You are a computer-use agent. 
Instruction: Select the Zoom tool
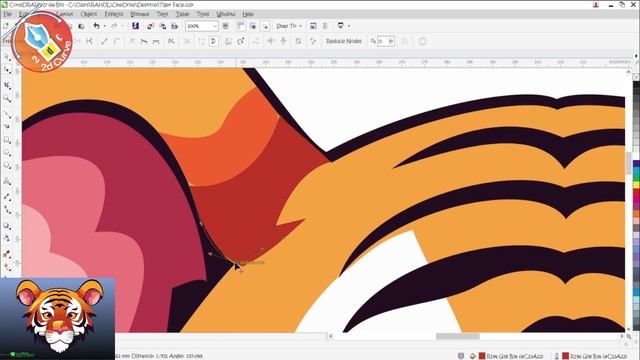(7, 98)
